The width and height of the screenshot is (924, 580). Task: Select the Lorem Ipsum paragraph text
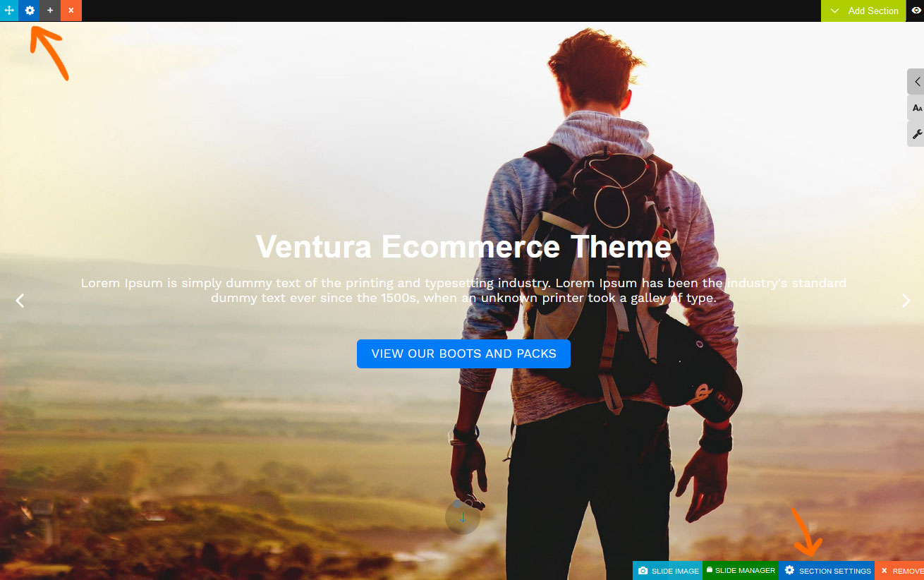463,290
